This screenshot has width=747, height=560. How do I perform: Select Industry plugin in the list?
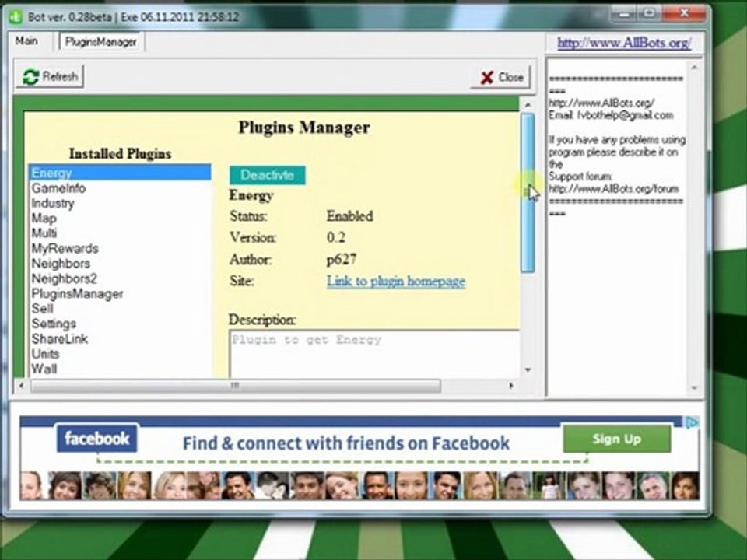coord(120,203)
